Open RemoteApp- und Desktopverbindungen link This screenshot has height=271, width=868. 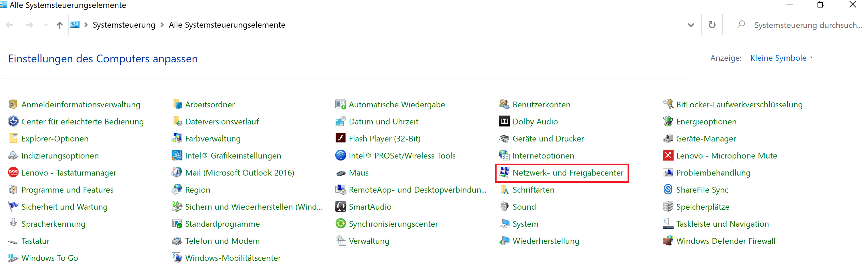coord(417,190)
